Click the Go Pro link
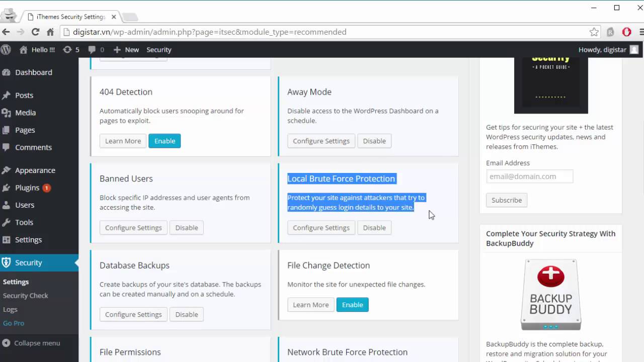Screen dimensions: 644x362 click(14, 323)
